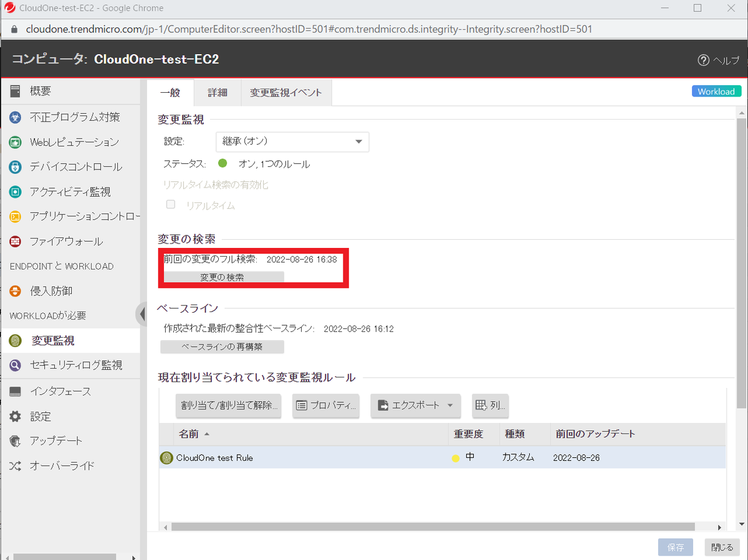Viewport: 748px width, 560px height.
Task: Click the 概要 sidebar icon
Action: pos(16,92)
